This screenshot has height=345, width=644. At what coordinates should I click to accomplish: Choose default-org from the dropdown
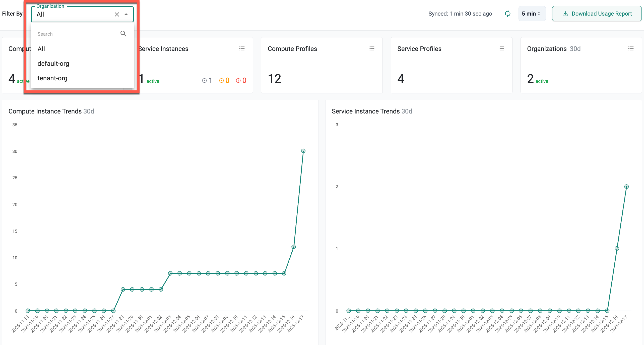53,64
